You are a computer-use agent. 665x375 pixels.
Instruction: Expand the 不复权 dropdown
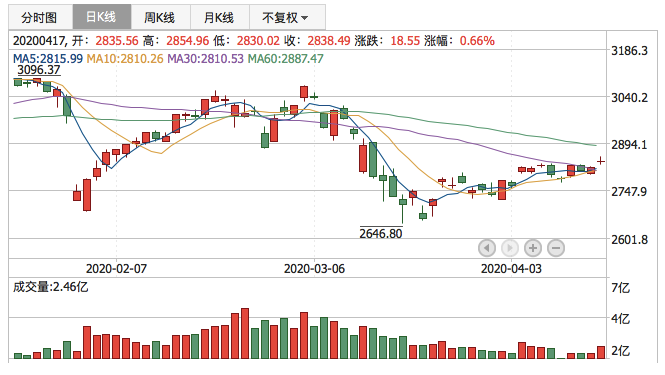click(x=287, y=17)
